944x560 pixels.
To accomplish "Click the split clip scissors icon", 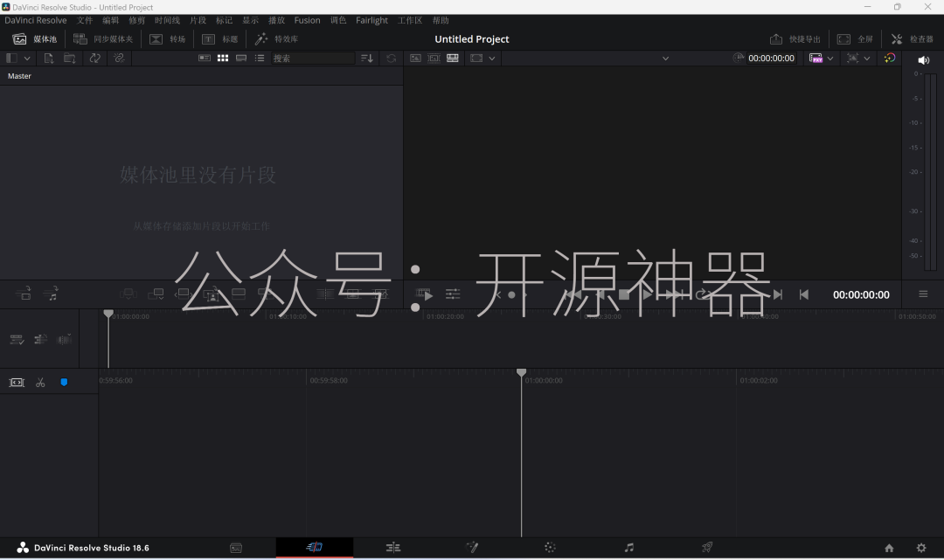I will (40, 383).
